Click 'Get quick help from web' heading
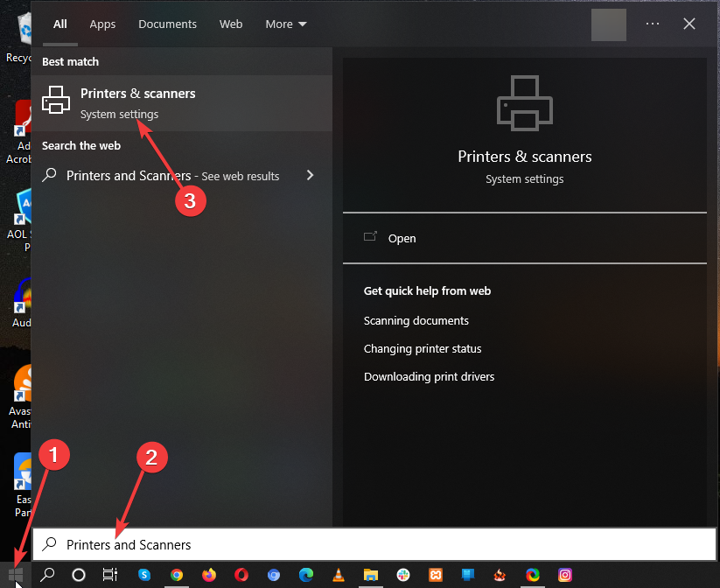720x588 pixels. [x=427, y=290]
